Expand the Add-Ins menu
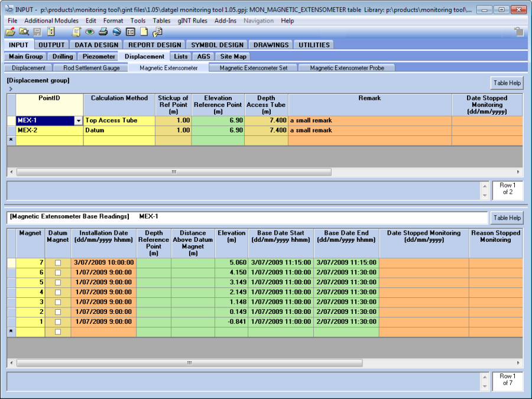This screenshot has height=399, width=532. (x=225, y=21)
